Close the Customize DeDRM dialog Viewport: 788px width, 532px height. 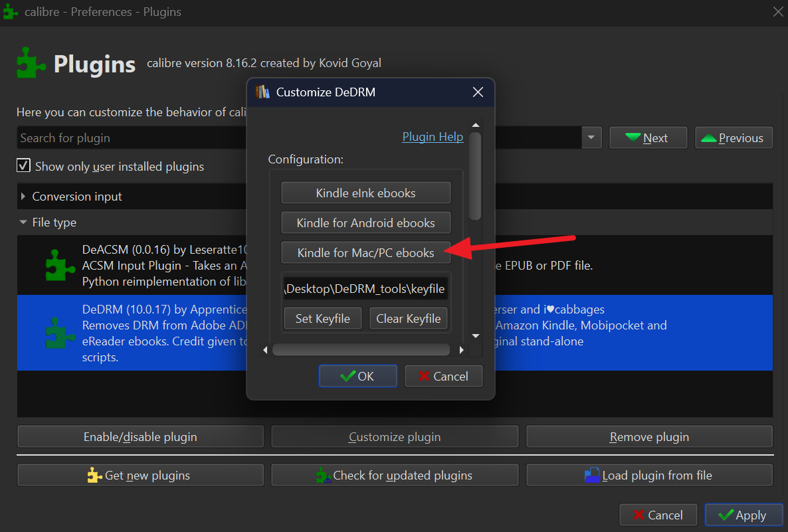(x=478, y=92)
